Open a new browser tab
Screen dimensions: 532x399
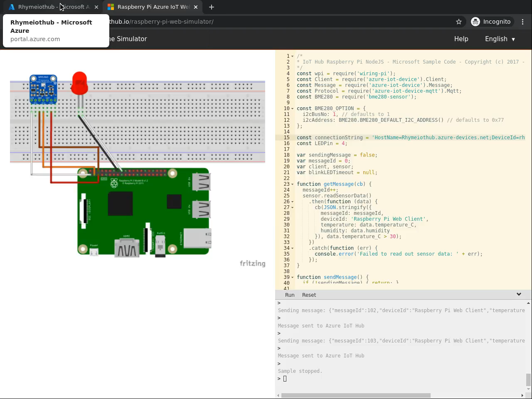211,7
